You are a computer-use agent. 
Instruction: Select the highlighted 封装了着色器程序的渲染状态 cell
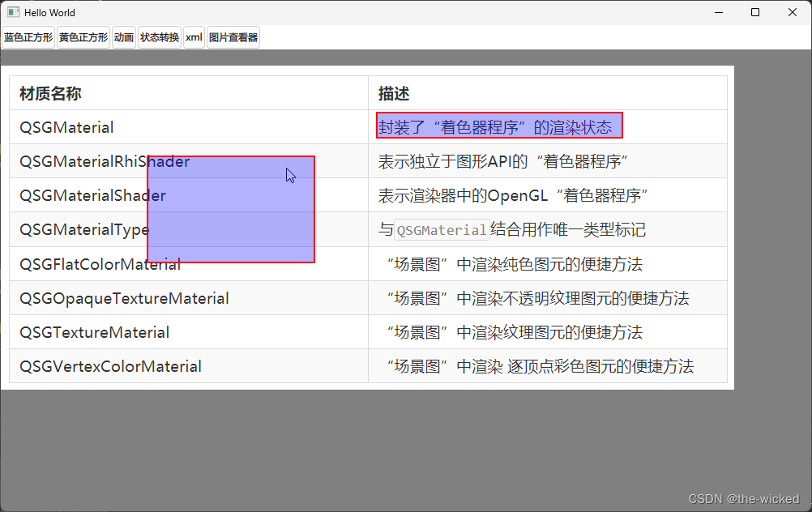pos(499,125)
